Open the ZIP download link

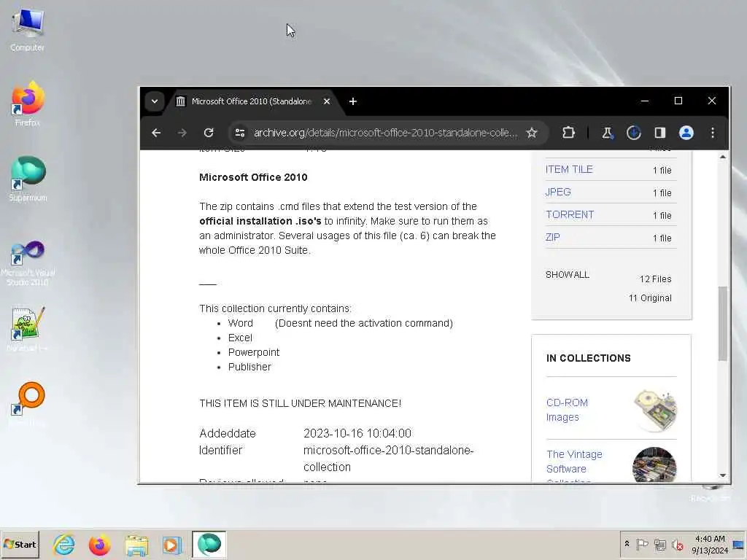(x=553, y=237)
